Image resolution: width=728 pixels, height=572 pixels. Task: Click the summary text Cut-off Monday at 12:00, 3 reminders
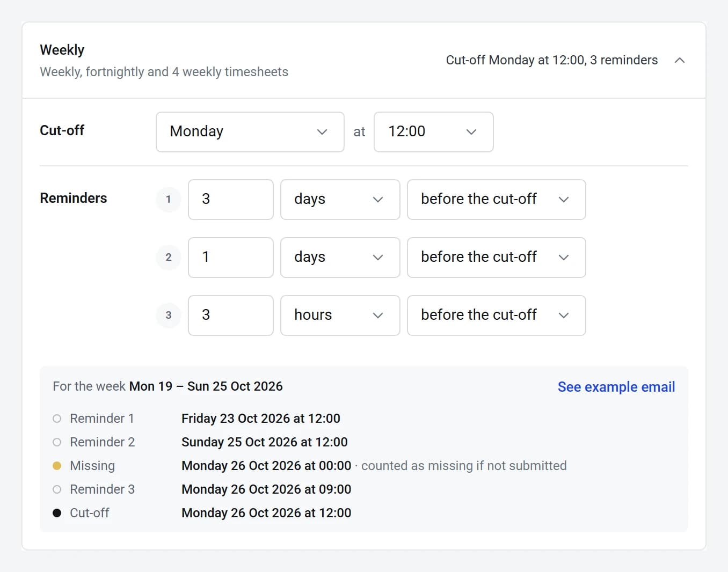pos(552,60)
